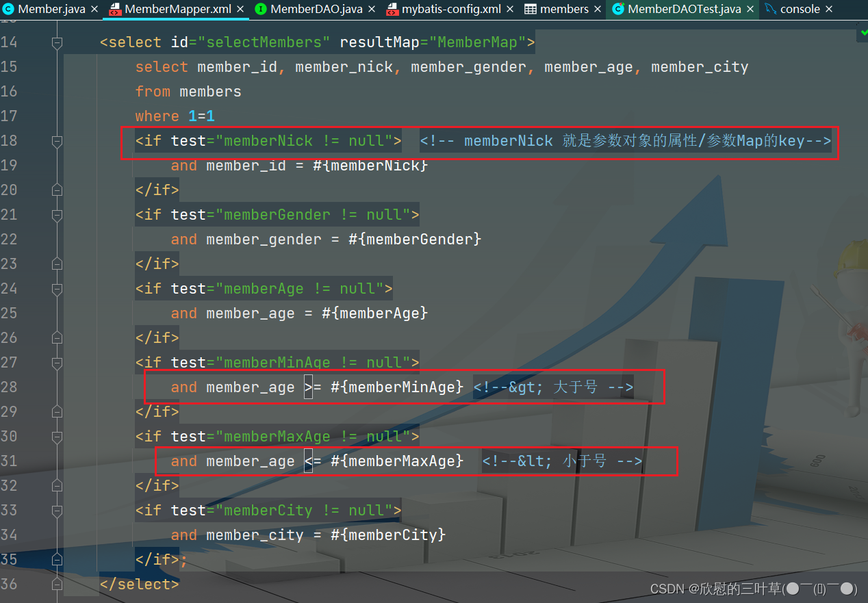The height and width of the screenshot is (603, 868).
Task: Collapse the memberMinAge if block at line 27
Action: pos(57,363)
